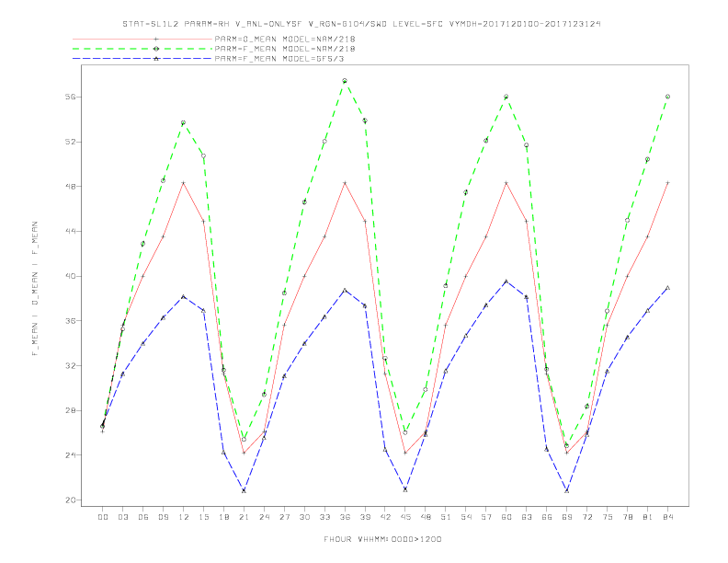Click x-axis tick label 24
This screenshot has width=728, height=563.
pyautogui.click(x=264, y=517)
